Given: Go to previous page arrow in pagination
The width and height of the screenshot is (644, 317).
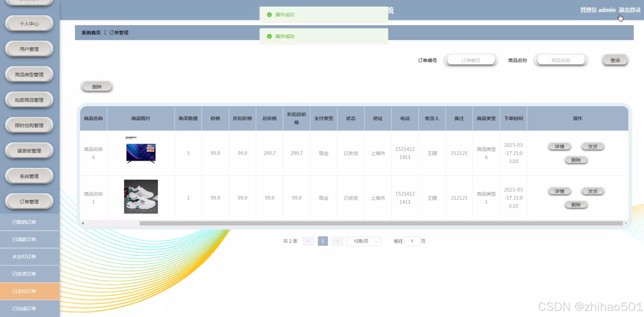Looking at the screenshot, I should click(308, 241).
